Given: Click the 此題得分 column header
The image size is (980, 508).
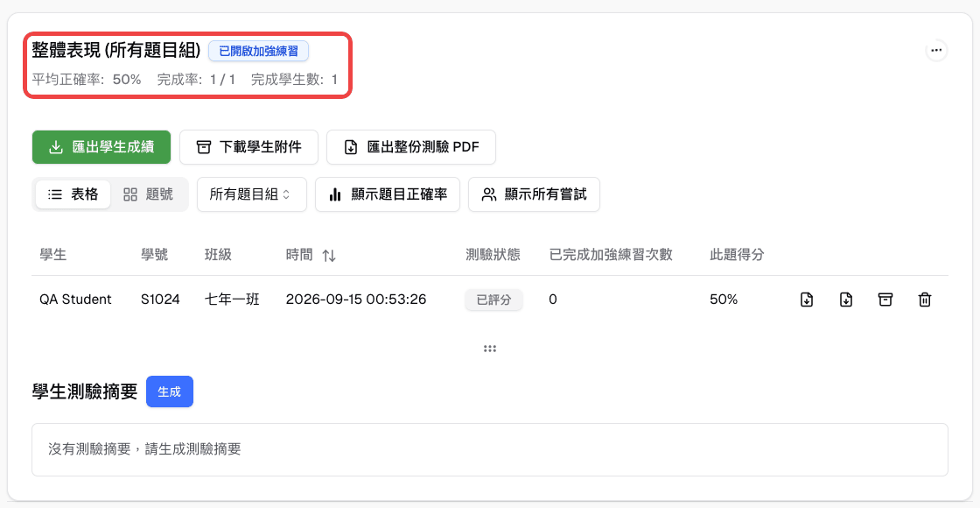Looking at the screenshot, I should [x=737, y=255].
